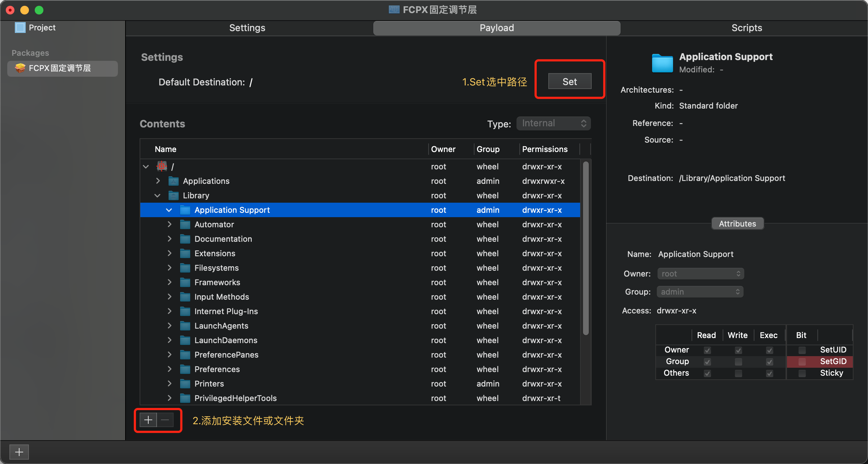
Task: Sort contents by the Permissions column header
Action: click(550, 149)
